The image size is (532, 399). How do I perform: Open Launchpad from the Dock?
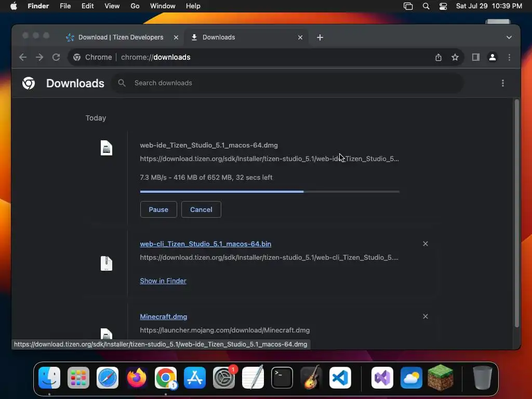78,377
